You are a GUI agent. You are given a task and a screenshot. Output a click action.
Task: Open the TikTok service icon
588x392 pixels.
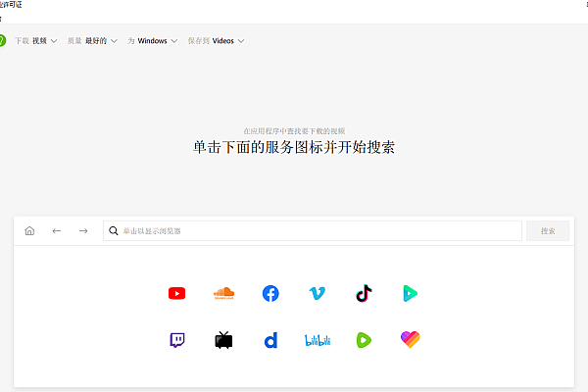(x=364, y=293)
